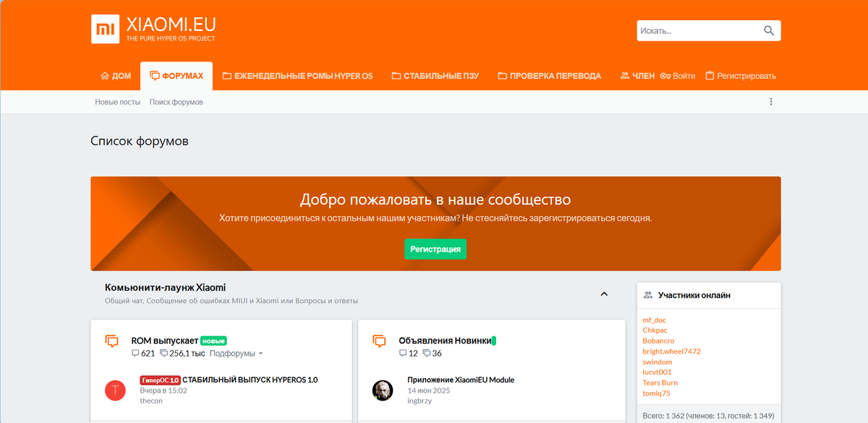Click the Вчера в 15:02 timestamp

pos(163,390)
